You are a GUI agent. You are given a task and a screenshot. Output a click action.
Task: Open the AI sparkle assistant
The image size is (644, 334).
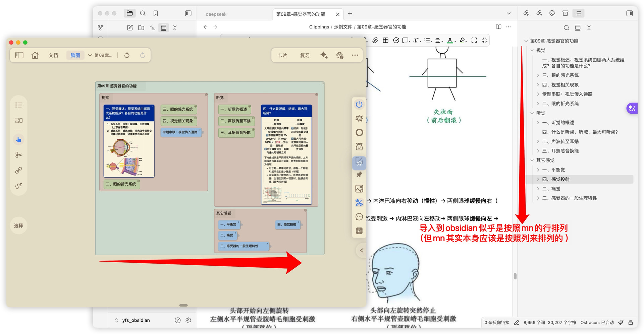(x=324, y=55)
